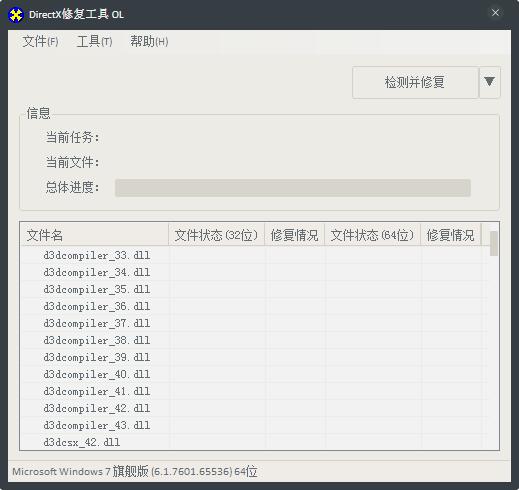Click the 当前任务: label
Screen dimensions: 519x490
[72, 137]
